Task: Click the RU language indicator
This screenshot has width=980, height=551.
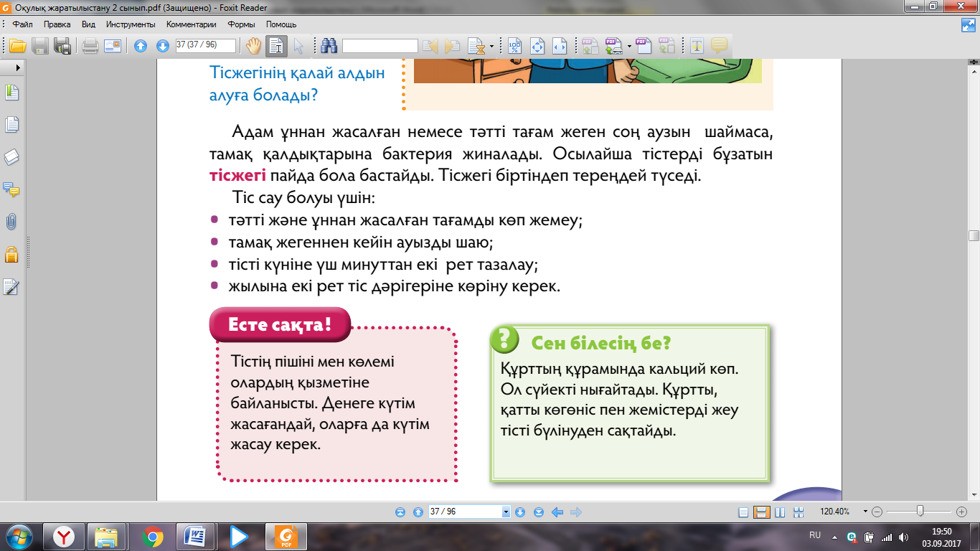Action: [x=814, y=535]
